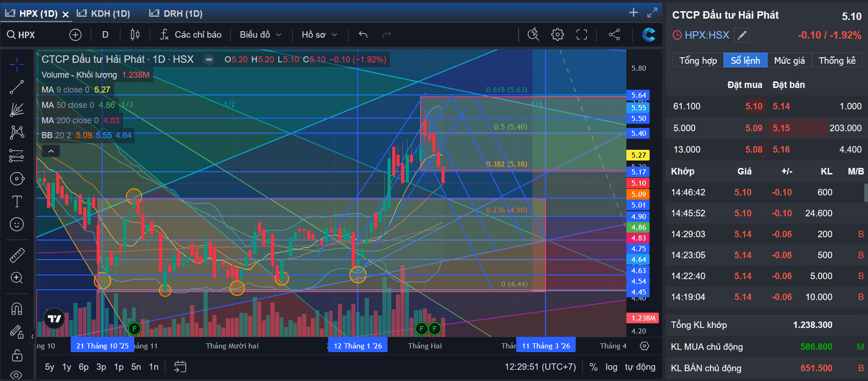
Task: Set chart range to 3p
Action: (x=101, y=367)
